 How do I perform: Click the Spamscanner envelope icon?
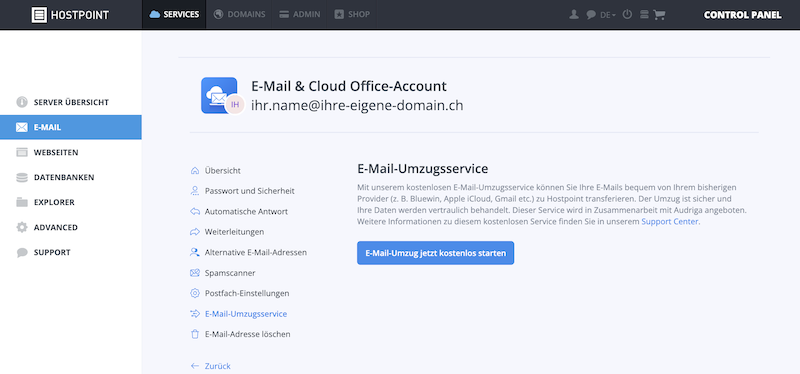tap(194, 273)
